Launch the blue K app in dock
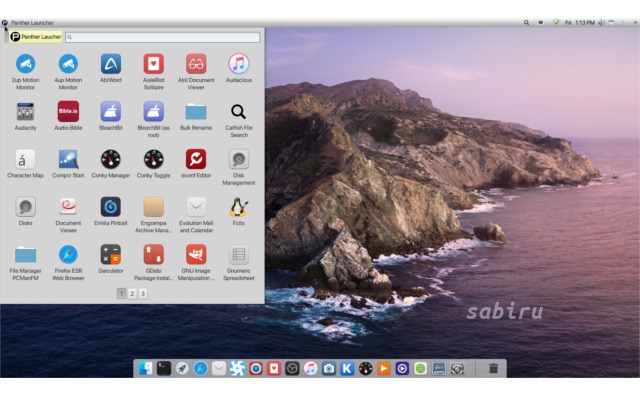640x400 pixels. pos(347,369)
